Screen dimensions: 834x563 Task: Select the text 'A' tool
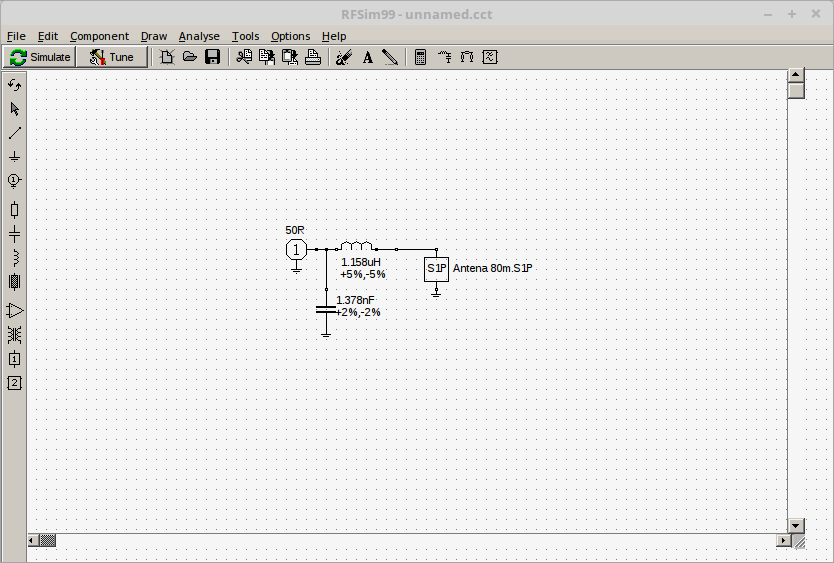tap(367, 57)
